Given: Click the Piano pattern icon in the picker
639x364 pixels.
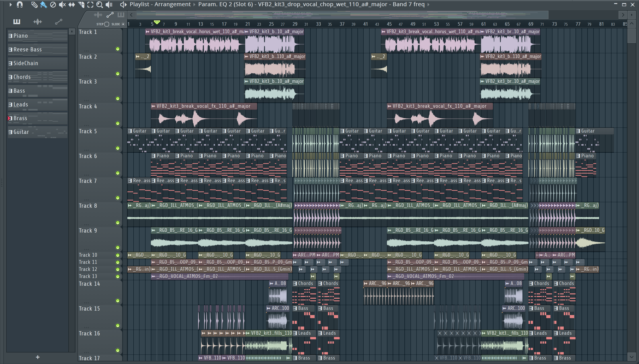Looking at the screenshot, I should tap(10, 36).
